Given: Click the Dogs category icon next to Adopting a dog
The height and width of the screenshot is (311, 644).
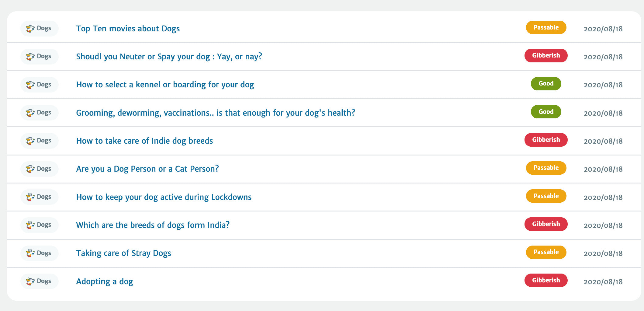Looking at the screenshot, I should tap(30, 281).
